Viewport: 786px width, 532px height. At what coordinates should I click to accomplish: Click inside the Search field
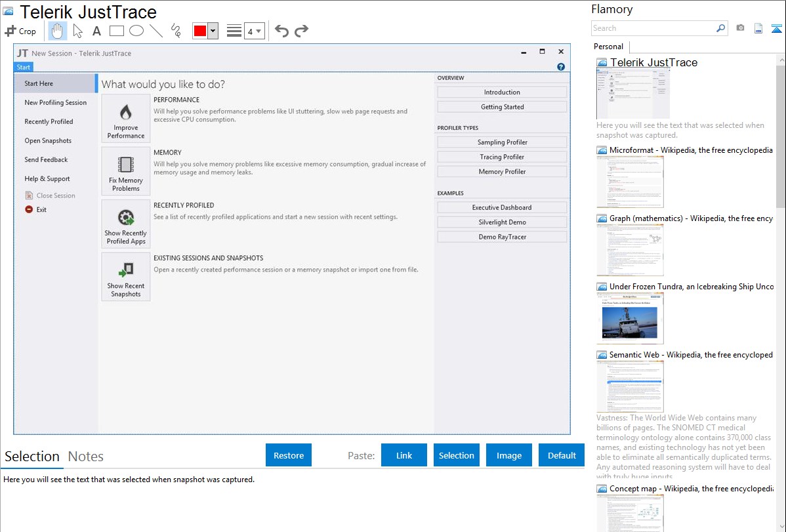pyautogui.click(x=653, y=28)
